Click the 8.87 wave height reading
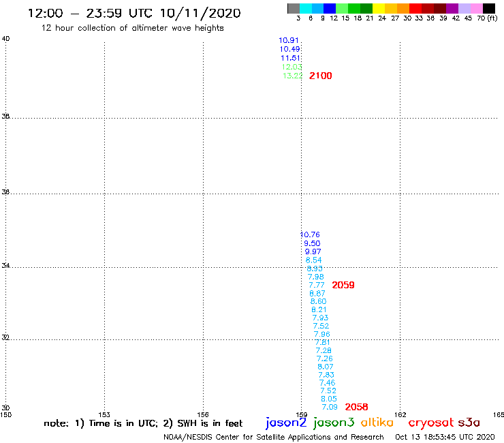Viewport: 504px width, 443px height. click(317, 294)
